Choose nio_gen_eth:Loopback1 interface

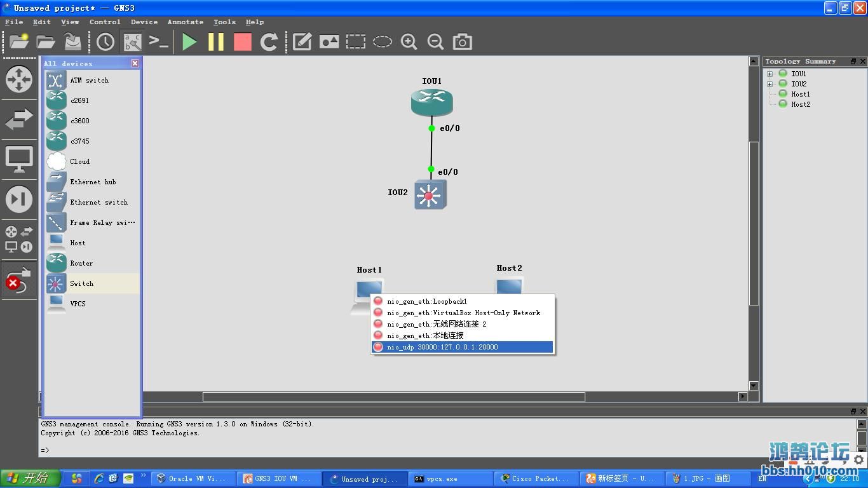coord(463,301)
